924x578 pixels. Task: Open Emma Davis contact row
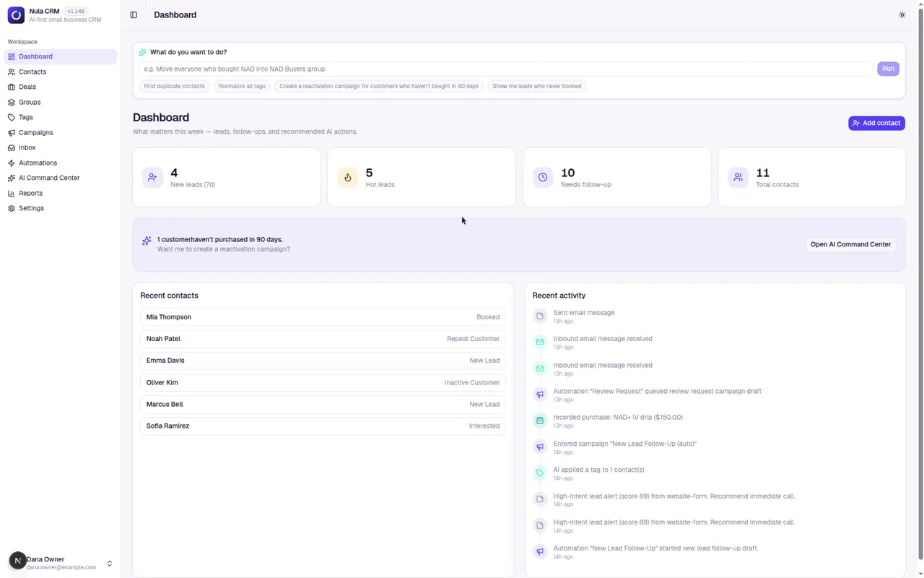pos(323,361)
